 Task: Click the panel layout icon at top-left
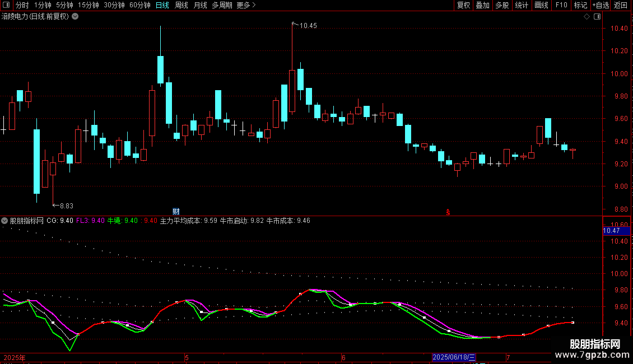pos(6,5)
